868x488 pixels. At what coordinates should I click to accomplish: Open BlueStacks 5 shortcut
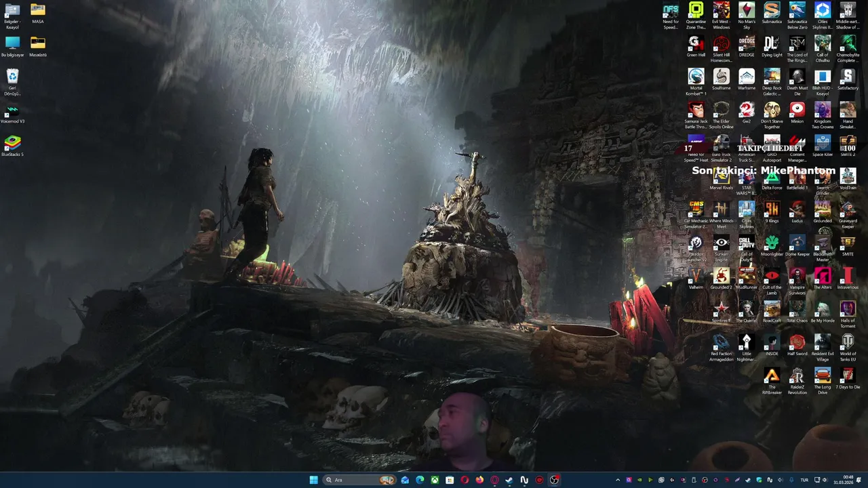coord(12,146)
